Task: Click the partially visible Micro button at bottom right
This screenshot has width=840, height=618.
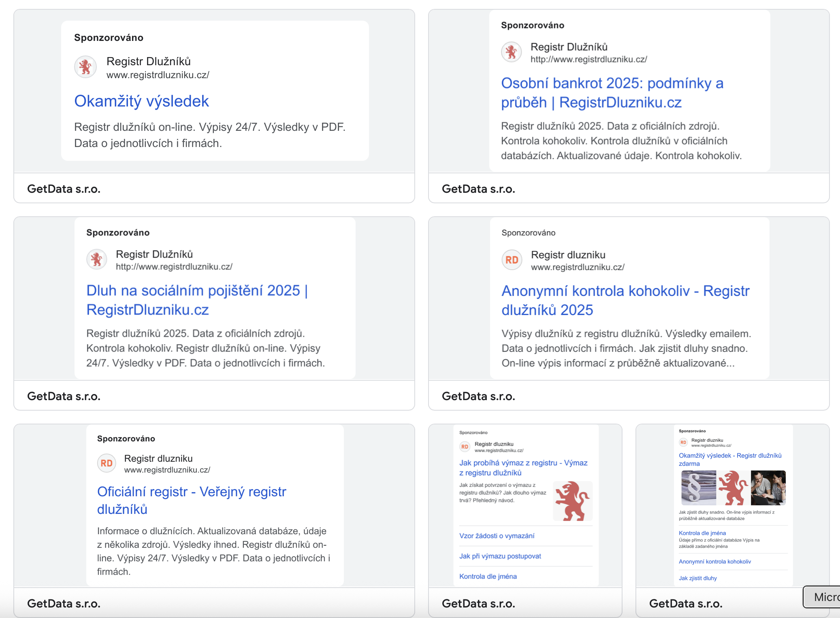Action: pos(822,597)
